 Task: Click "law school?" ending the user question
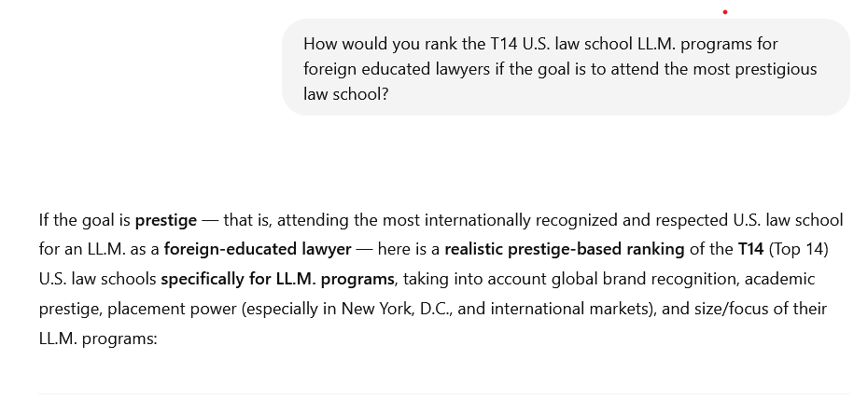[345, 94]
